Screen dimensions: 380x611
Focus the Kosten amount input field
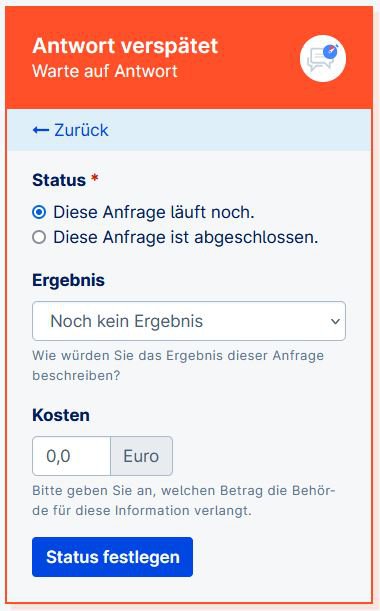(72, 456)
